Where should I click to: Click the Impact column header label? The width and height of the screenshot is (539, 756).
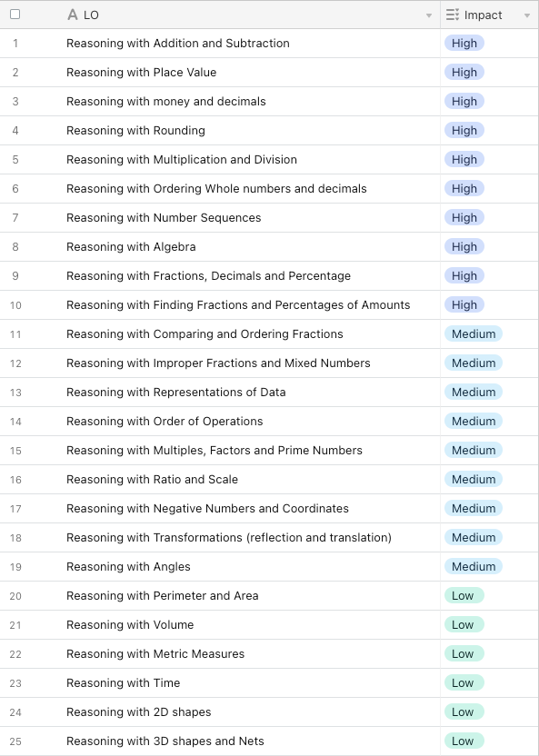483,15
